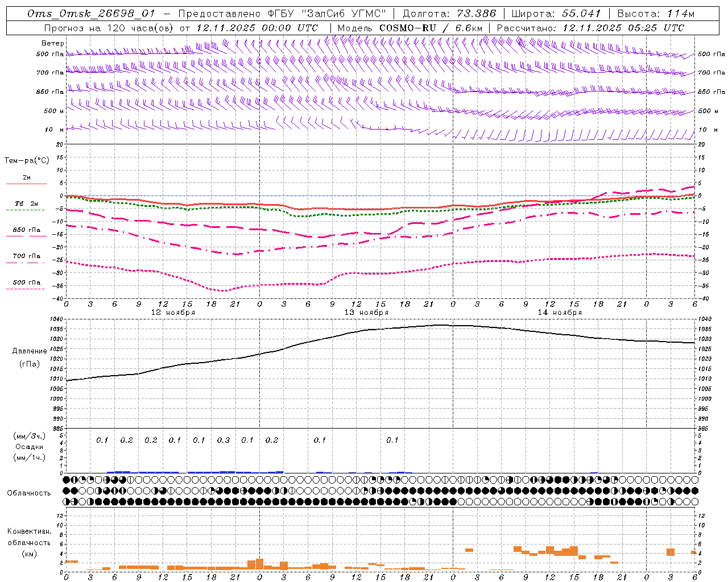Select the forecast start 12.11.2025 00:00 UTC
728x582 pixels.
(257, 28)
